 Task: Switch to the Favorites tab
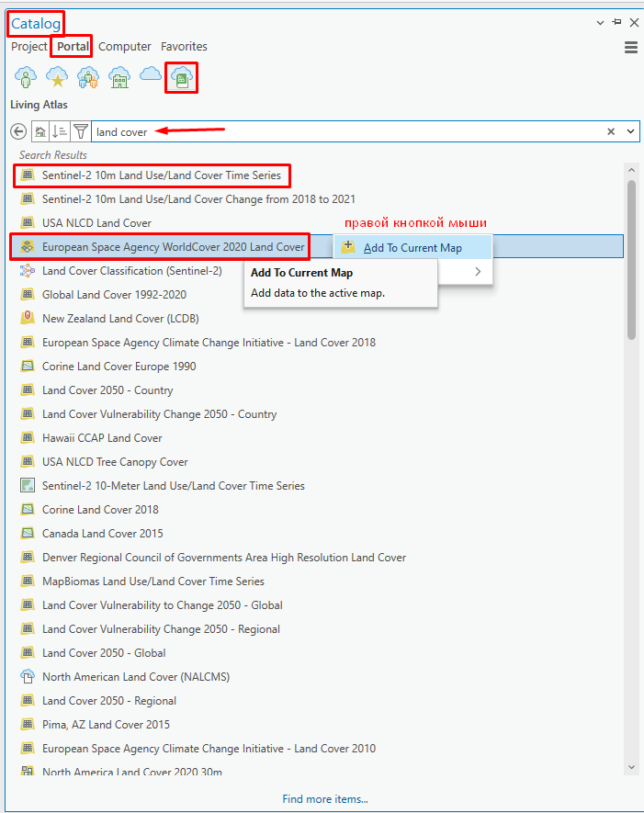pos(184,47)
